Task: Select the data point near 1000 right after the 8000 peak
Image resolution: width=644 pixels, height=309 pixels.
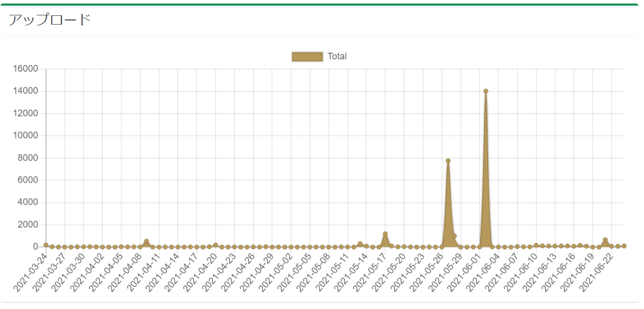Action: 454,236
